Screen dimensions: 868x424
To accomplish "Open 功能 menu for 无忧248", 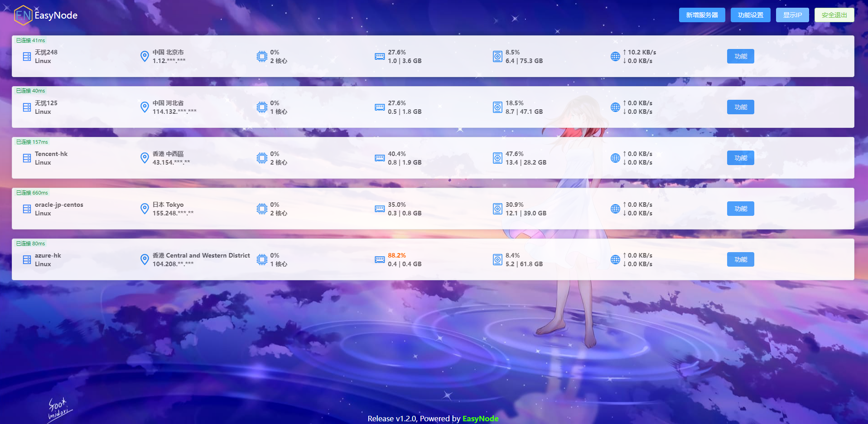I will (741, 56).
